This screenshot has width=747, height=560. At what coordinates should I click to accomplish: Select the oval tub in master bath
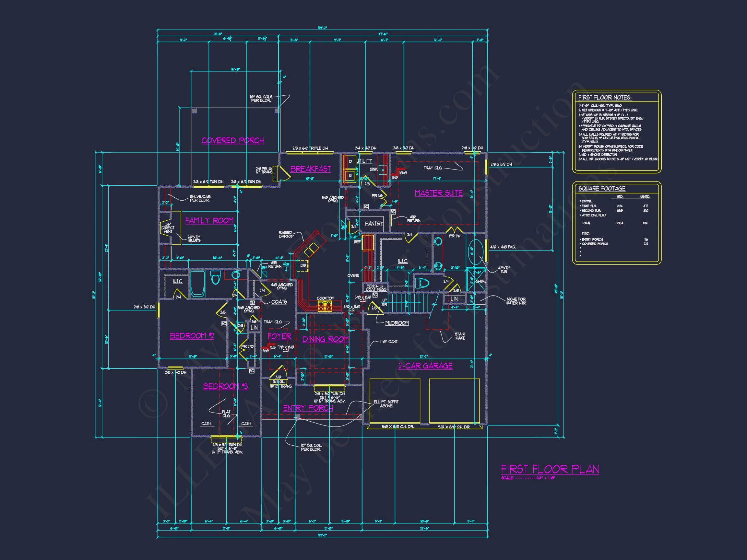[x=476, y=252]
